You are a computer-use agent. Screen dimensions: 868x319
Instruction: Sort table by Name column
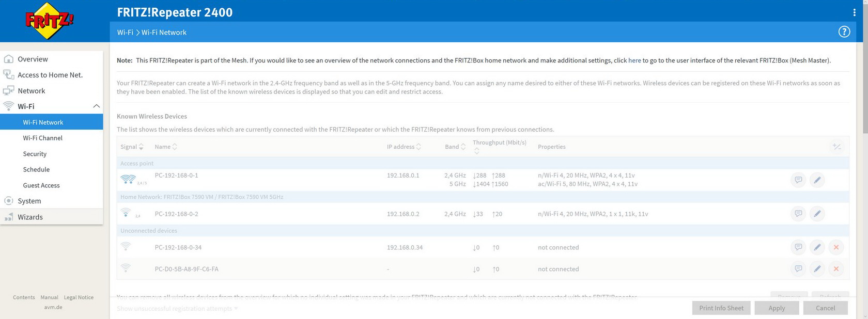point(165,147)
